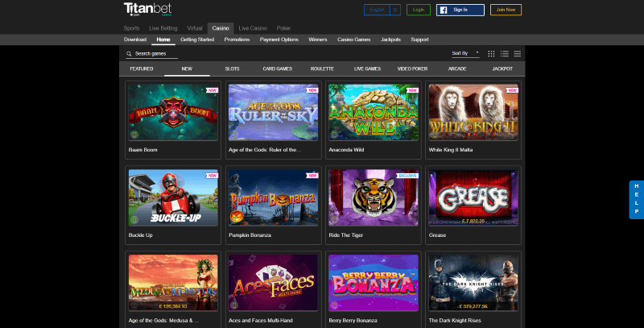Open Jackpots page
The image size is (644, 328).
(390, 39)
